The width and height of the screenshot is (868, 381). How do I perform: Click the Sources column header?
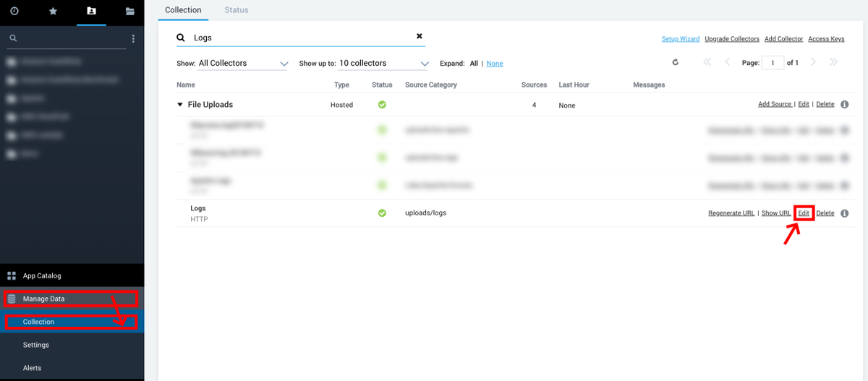(534, 85)
